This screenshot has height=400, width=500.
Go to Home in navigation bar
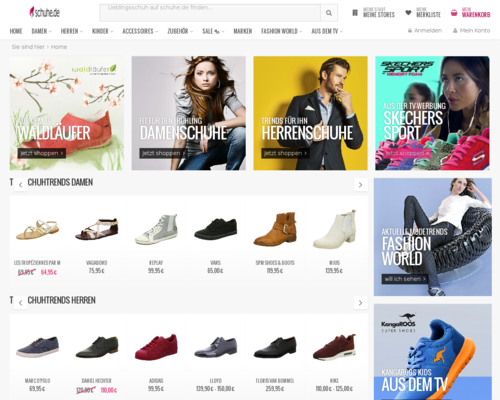point(16,31)
